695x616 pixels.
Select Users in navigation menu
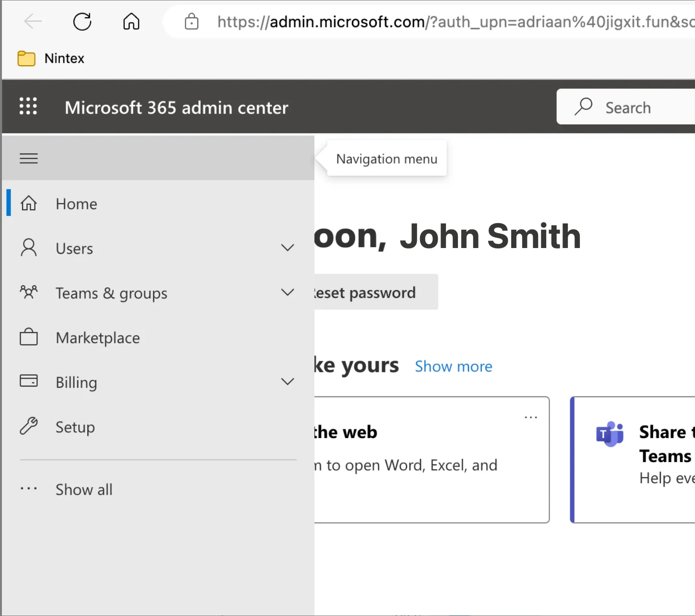coord(158,248)
